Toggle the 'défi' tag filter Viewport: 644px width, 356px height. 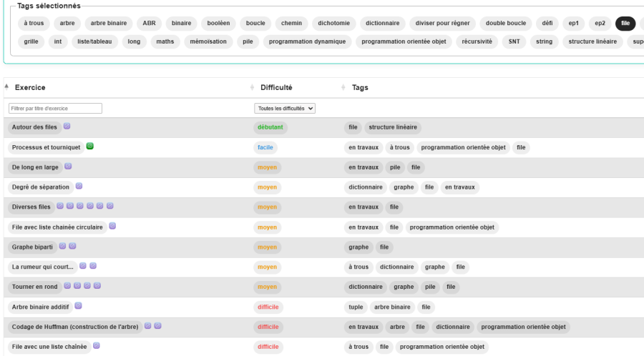click(547, 24)
